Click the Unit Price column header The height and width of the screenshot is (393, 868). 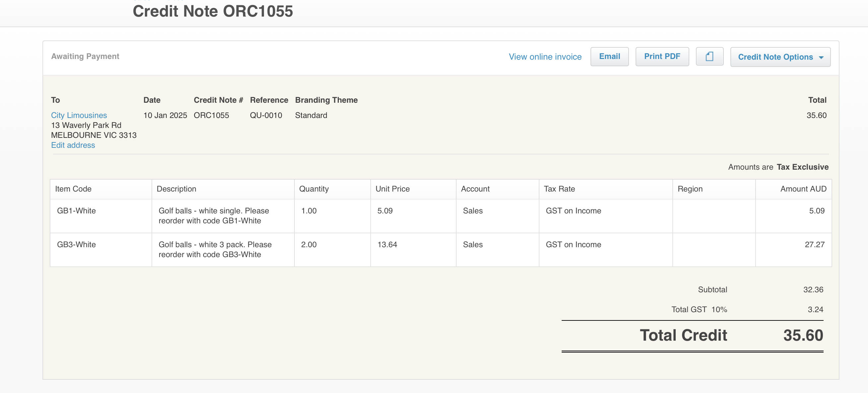point(392,189)
